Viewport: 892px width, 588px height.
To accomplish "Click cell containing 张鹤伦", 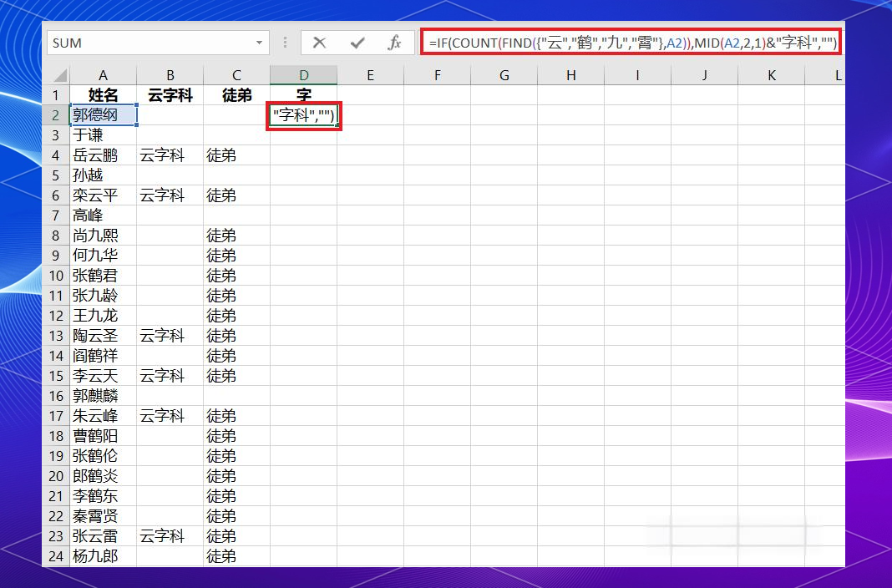I will tap(103, 456).
